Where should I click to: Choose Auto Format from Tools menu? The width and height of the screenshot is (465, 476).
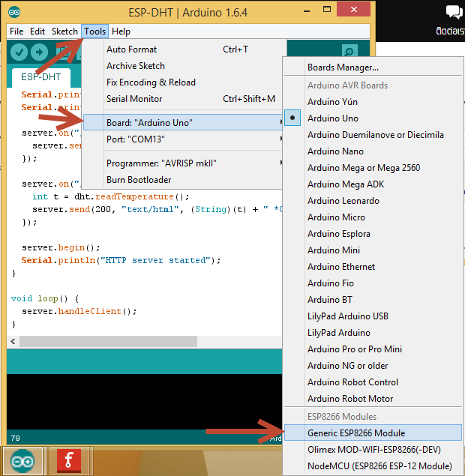(183, 49)
